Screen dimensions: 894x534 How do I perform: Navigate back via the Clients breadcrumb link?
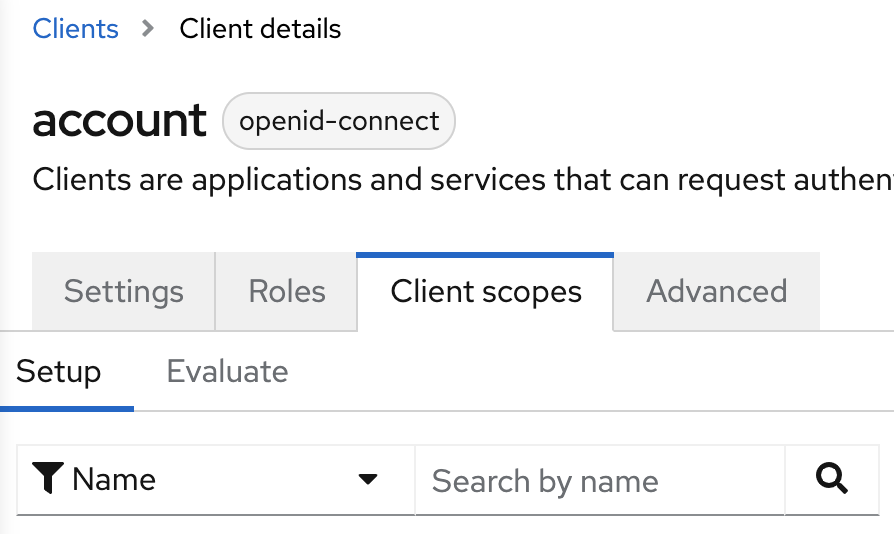75,28
